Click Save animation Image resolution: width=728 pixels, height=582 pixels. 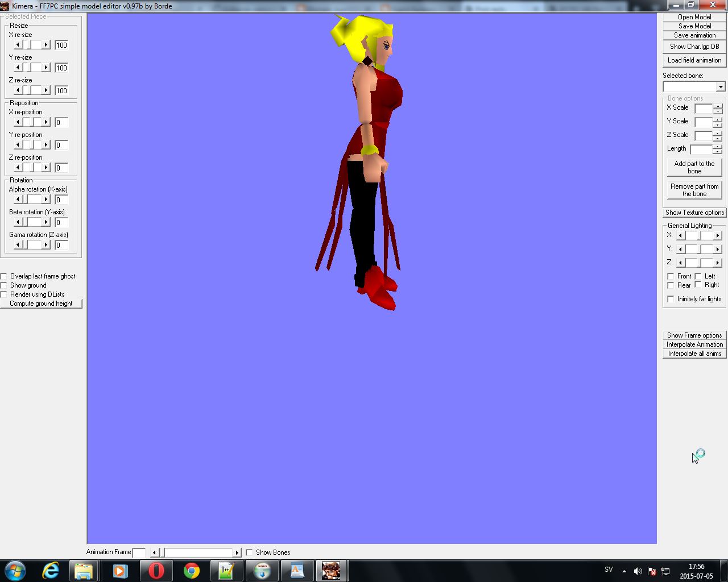coord(694,35)
